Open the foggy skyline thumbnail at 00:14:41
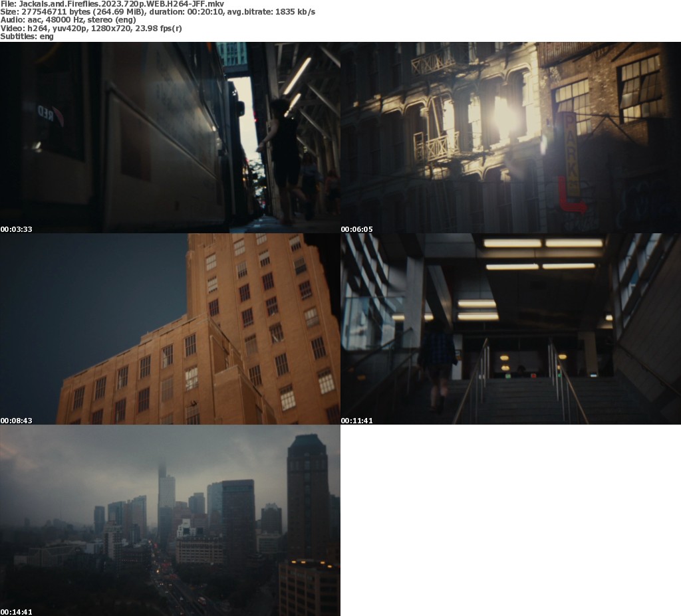This screenshot has height=616, width=681. pyautogui.click(x=170, y=520)
